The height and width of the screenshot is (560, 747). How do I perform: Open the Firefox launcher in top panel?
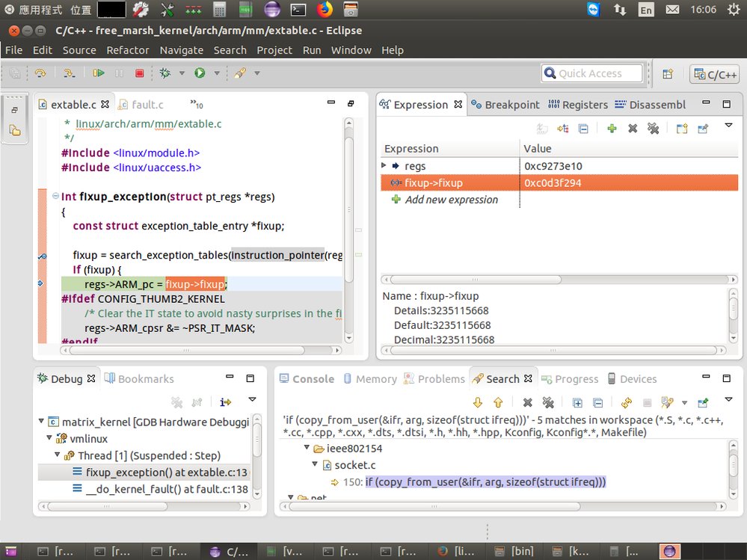[325, 10]
